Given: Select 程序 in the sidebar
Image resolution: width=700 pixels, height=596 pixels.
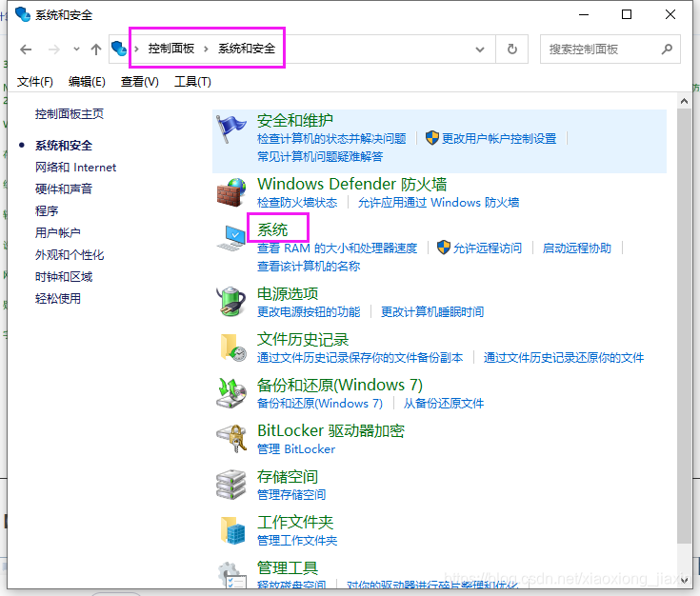Looking at the screenshot, I should 47,210.
